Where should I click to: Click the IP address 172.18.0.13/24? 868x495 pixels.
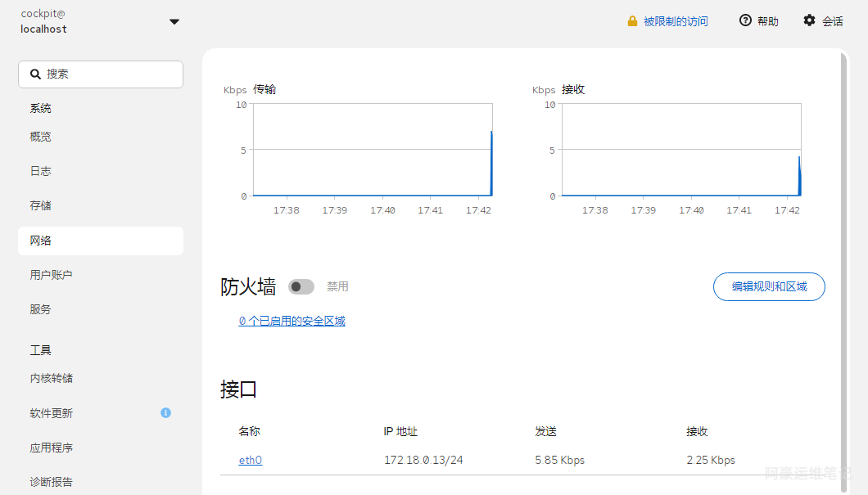tap(423, 460)
